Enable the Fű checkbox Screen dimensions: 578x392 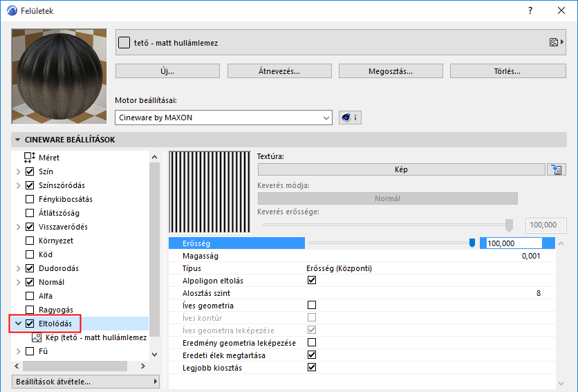click(30, 351)
